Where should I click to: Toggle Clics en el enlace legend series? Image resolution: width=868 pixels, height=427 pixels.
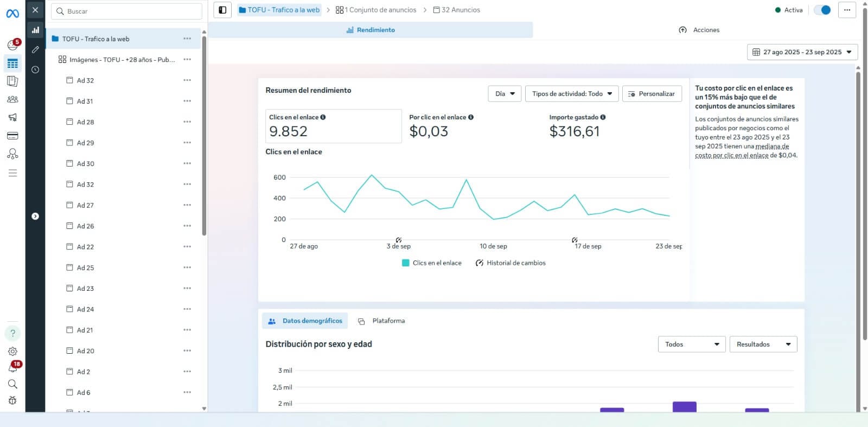click(432, 263)
